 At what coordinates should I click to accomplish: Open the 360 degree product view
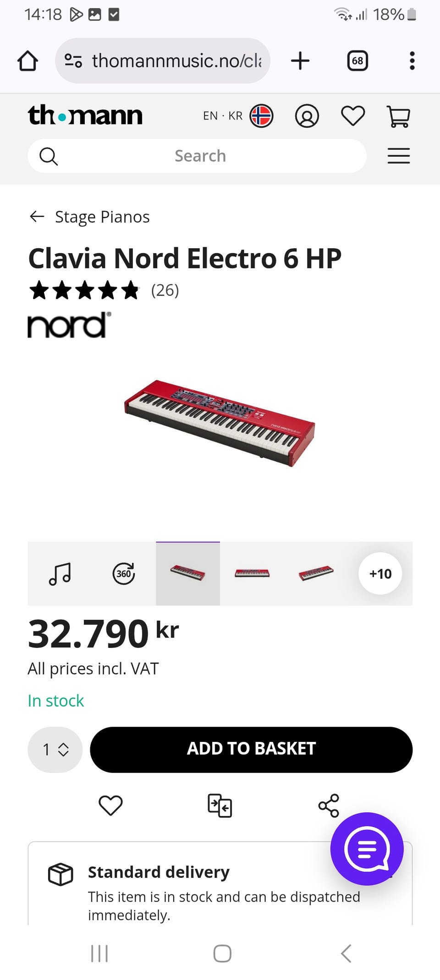click(x=124, y=573)
